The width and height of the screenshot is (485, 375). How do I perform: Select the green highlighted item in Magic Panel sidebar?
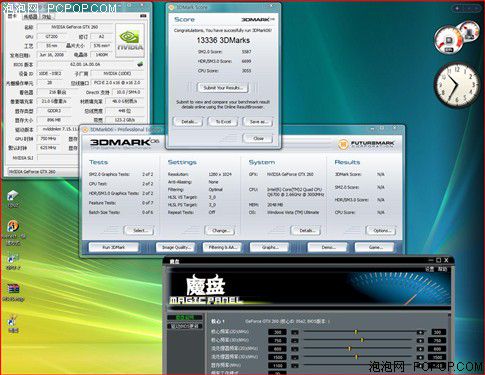(x=185, y=317)
